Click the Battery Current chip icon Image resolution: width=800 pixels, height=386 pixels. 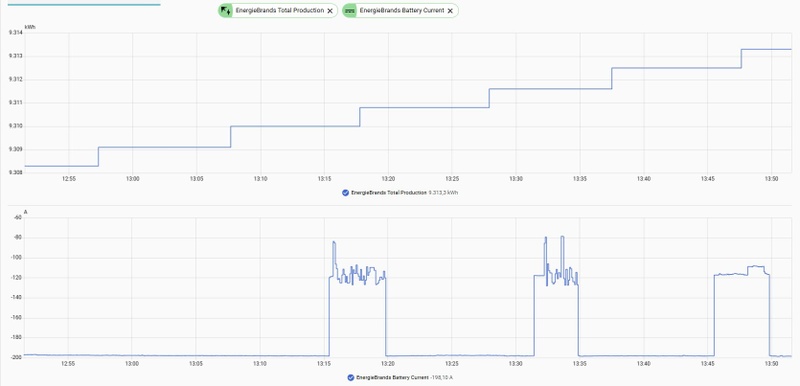pos(349,11)
